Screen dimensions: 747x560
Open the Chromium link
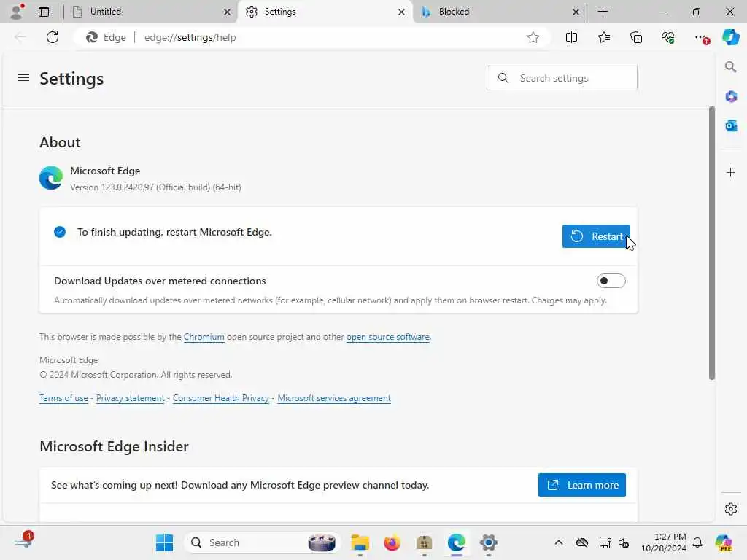point(204,337)
